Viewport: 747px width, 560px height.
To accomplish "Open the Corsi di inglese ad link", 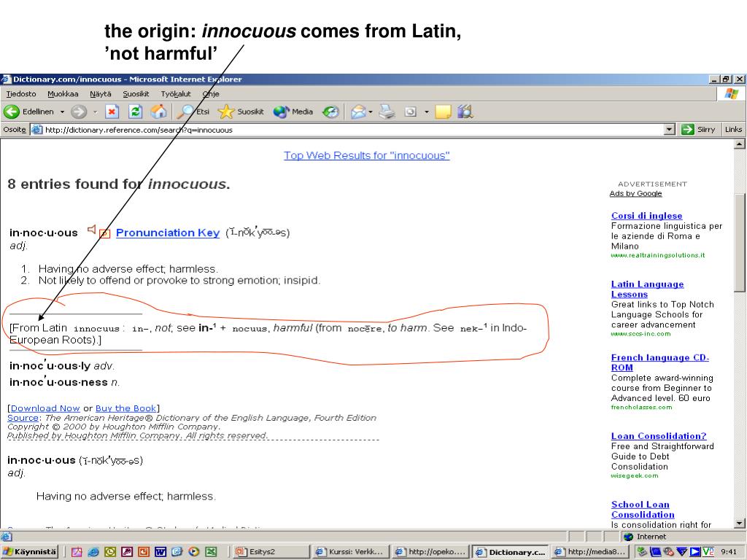I will click(646, 216).
